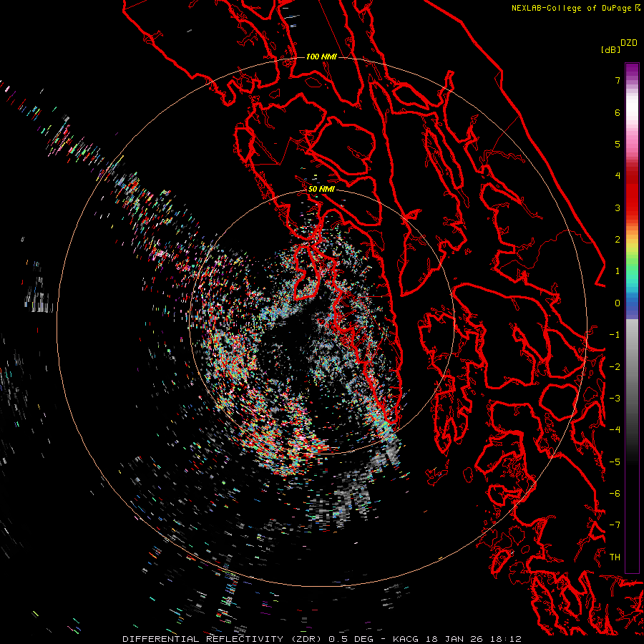Click the colorbar tick label '-7'
This screenshot has width=644, height=644.
615,525
